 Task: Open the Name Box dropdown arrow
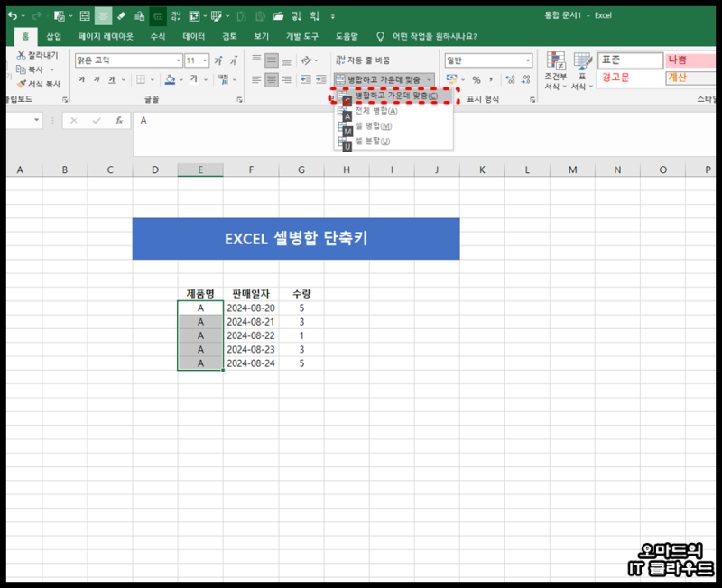36,121
